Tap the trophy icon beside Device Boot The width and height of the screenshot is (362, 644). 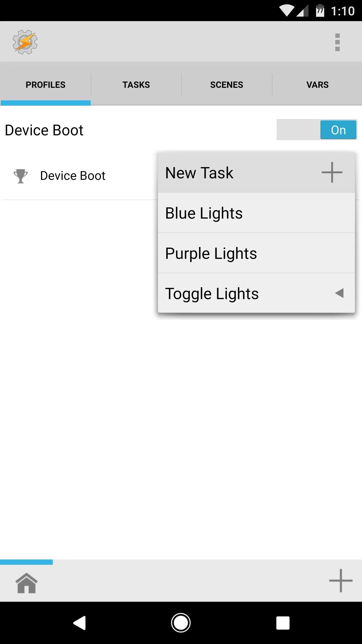click(x=21, y=176)
